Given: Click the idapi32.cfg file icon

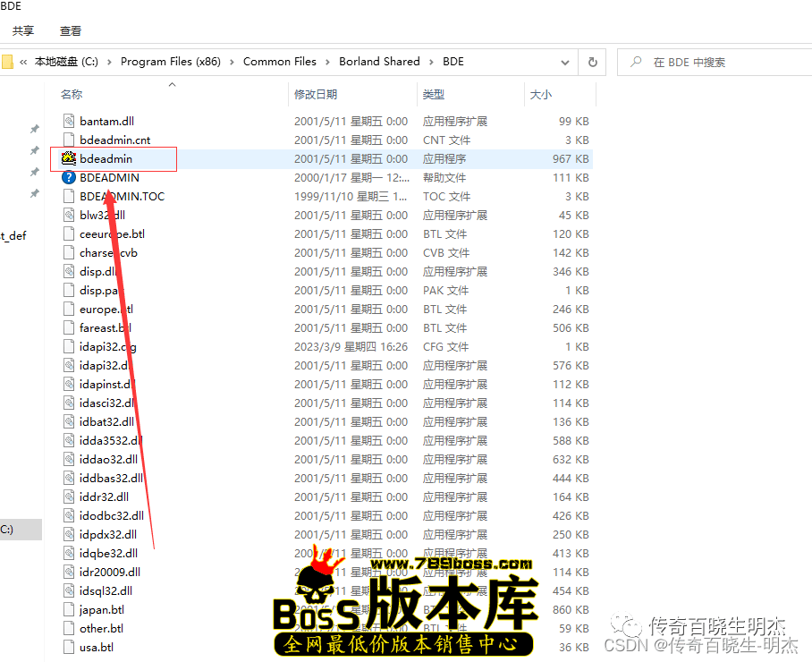Looking at the screenshot, I should pyautogui.click(x=69, y=347).
